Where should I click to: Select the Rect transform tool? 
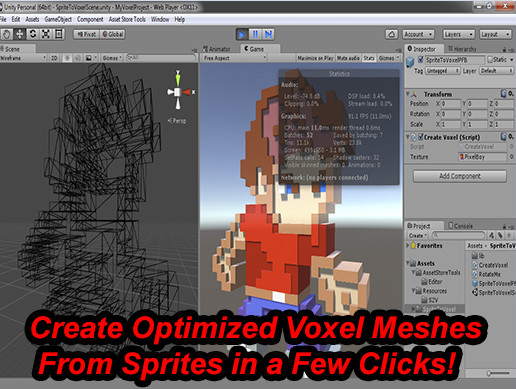tap(58, 34)
